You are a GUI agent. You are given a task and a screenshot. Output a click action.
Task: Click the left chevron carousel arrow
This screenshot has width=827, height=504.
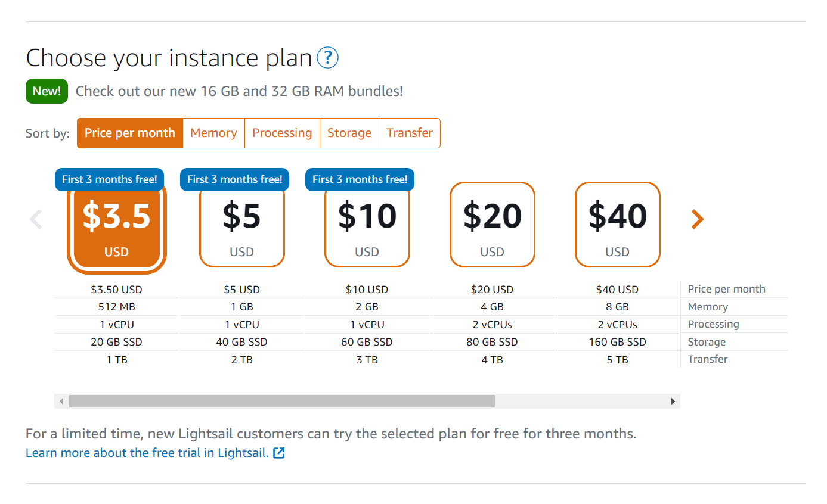coord(36,219)
